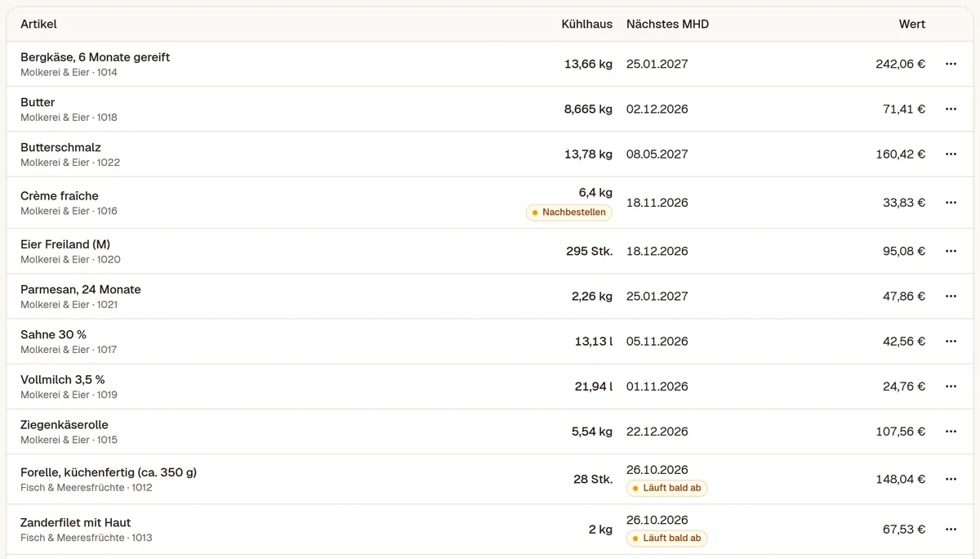Sort by the Wert column header
980x559 pixels.
pos(912,24)
